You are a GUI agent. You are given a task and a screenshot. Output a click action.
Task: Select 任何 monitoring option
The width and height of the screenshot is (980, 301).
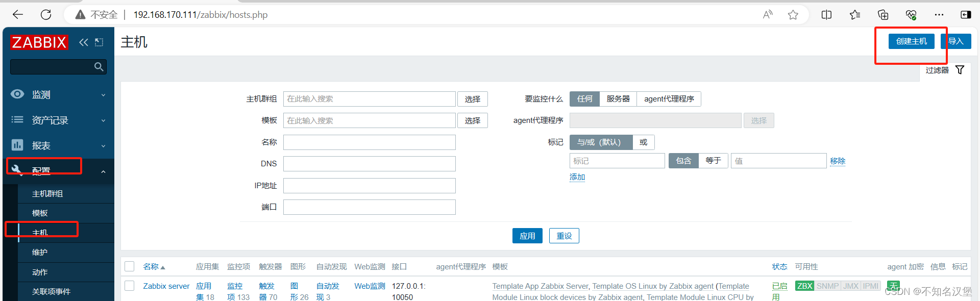tap(585, 99)
